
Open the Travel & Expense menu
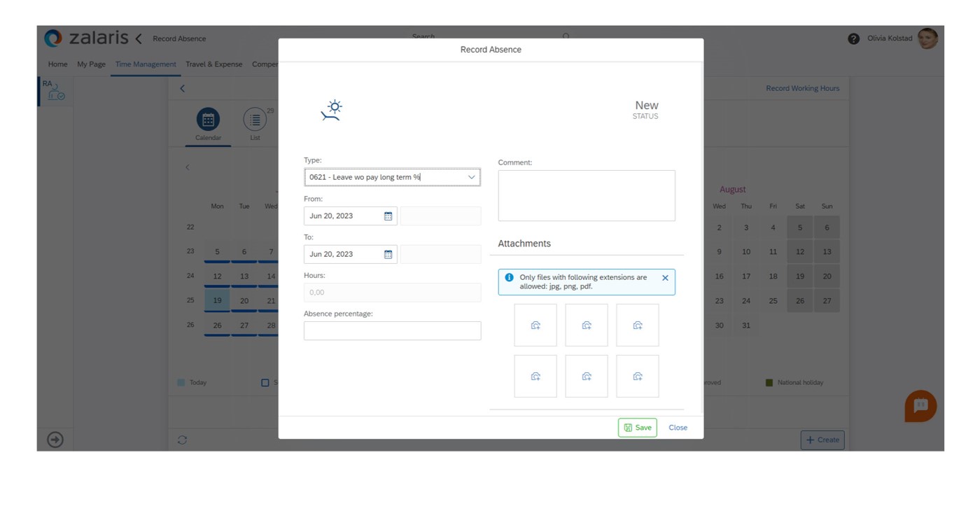point(213,64)
